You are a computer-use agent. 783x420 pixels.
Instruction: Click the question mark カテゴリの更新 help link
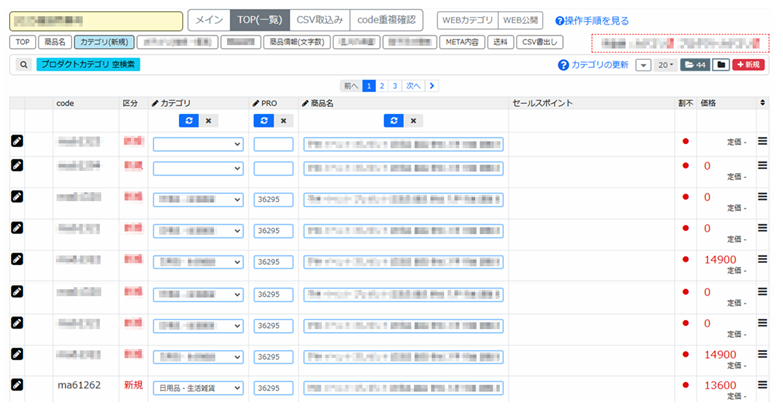(x=593, y=64)
